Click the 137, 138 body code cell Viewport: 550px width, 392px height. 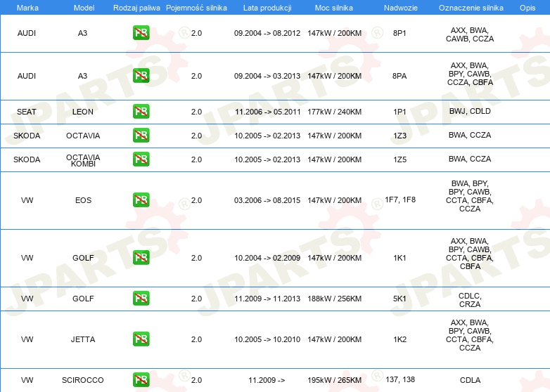click(x=400, y=379)
